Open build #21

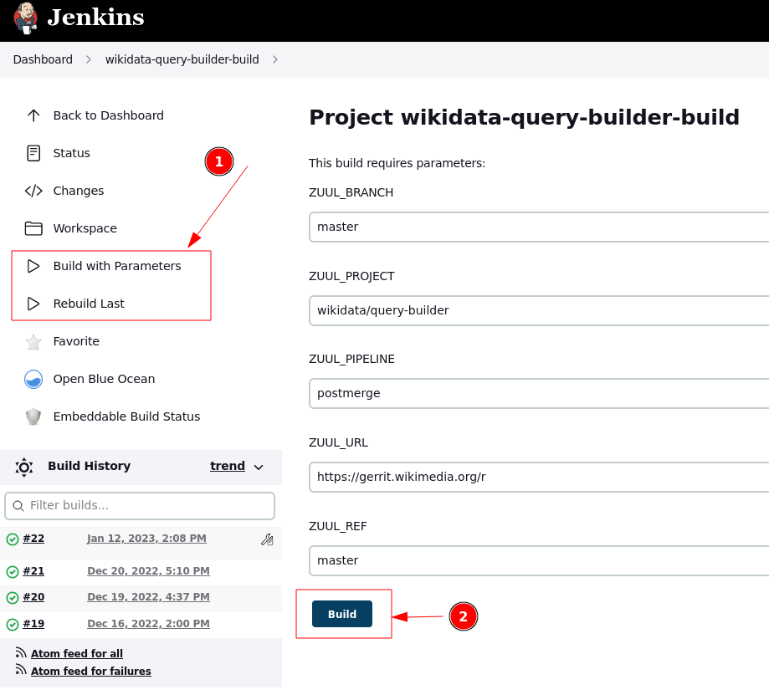33,571
